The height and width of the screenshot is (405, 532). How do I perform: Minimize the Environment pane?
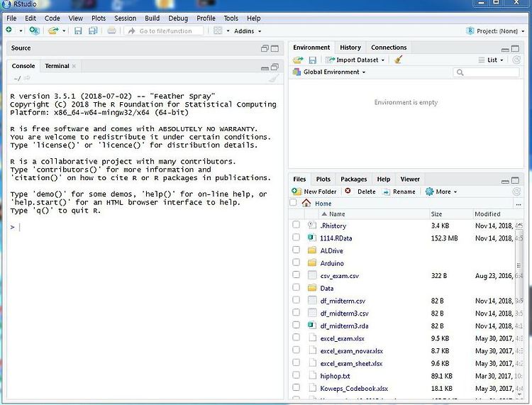[505, 49]
